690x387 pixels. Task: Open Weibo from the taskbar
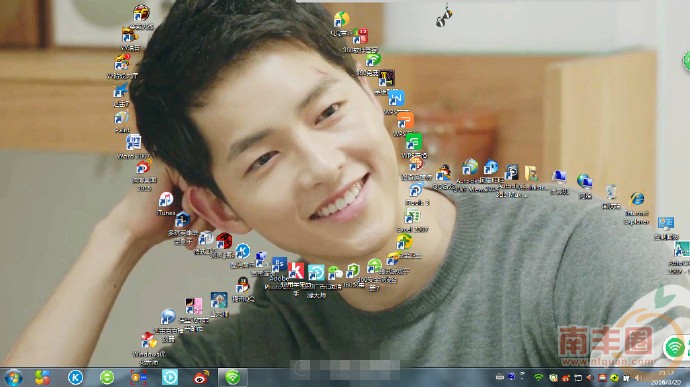tap(201, 377)
